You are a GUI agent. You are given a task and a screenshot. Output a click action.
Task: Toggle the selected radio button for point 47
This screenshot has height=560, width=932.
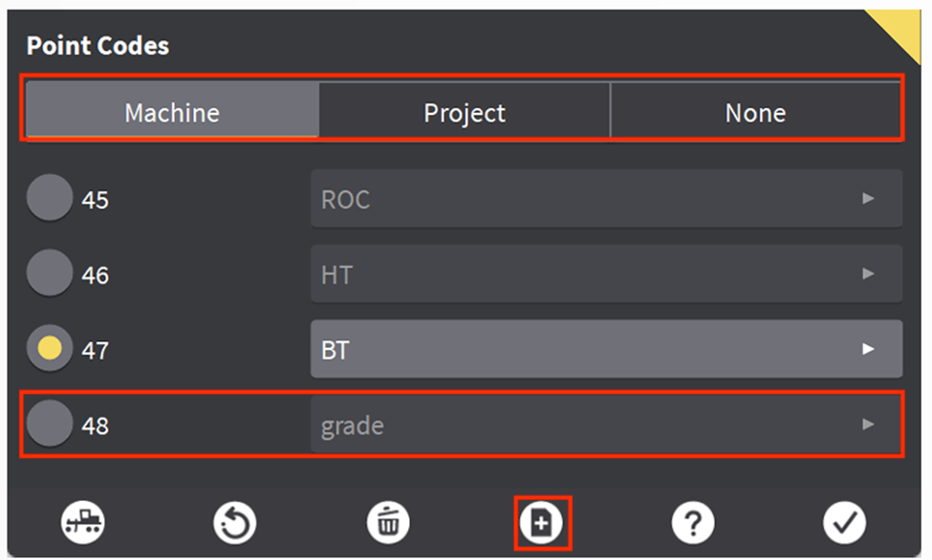pos(49,350)
